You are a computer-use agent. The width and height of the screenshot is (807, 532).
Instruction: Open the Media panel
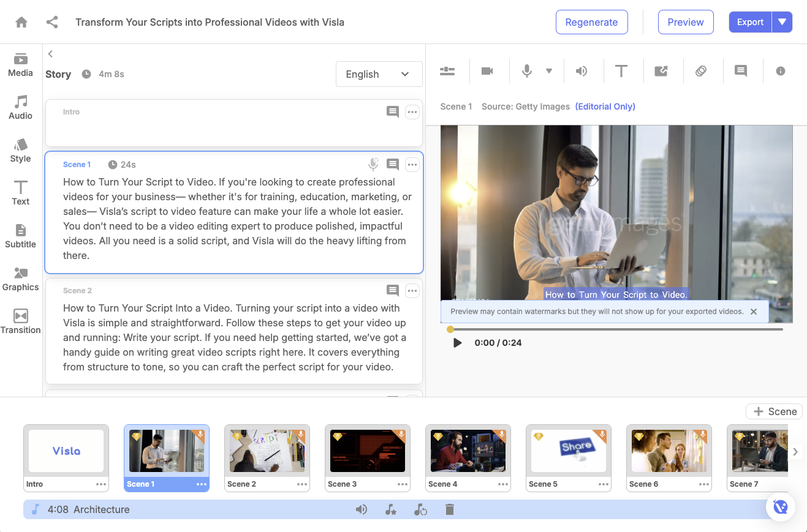pyautogui.click(x=20, y=66)
